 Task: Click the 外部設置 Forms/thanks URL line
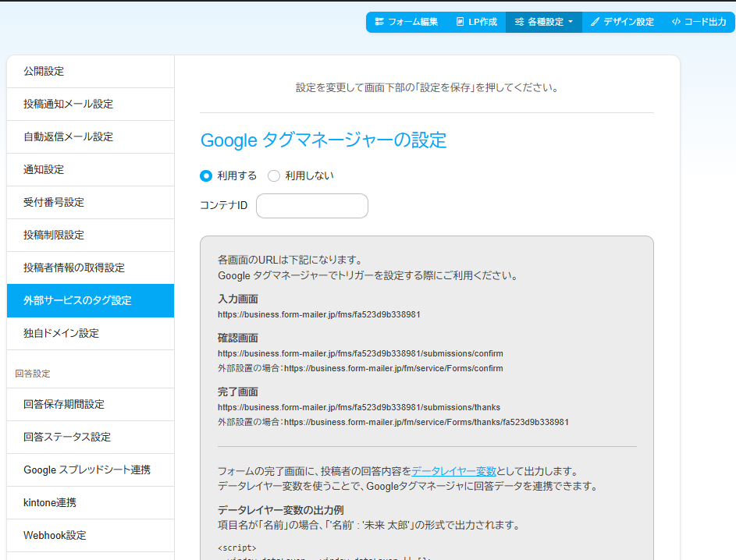click(393, 422)
